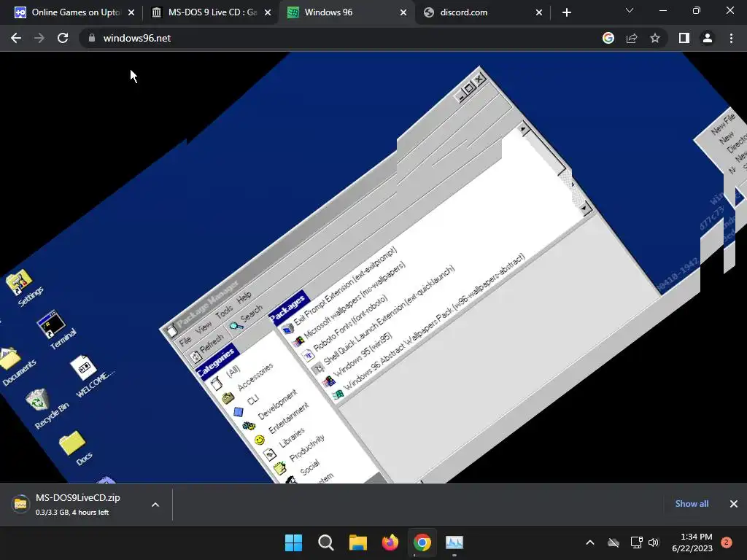Click the Package Manager scrollbar up arrow
This screenshot has height=560, width=747.
(x=523, y=128)
